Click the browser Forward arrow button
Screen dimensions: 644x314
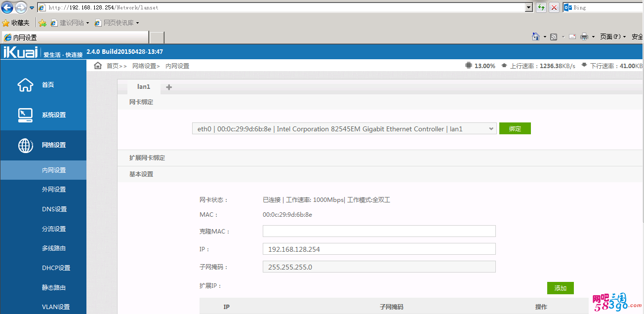point(20,7)
